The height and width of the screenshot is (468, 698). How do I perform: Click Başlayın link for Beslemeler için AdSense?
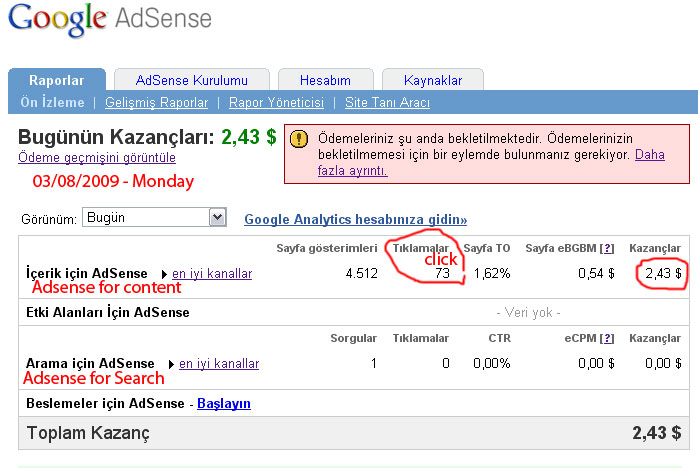pos(223,403)
